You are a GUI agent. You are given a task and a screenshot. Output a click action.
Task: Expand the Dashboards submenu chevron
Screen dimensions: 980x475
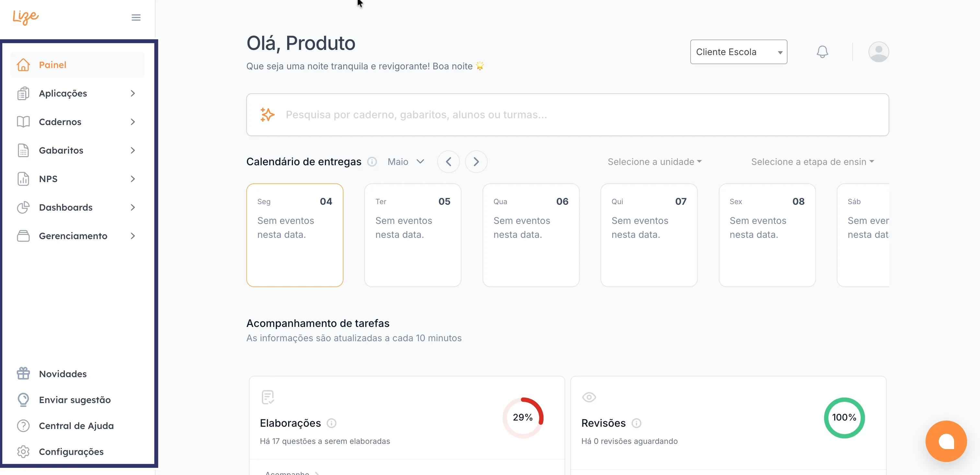133,207
